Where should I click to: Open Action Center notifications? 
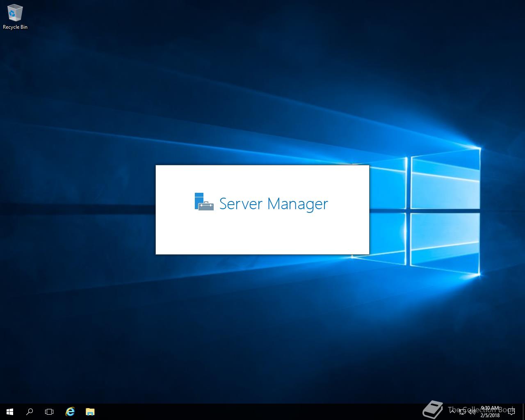tap(511, 412)
